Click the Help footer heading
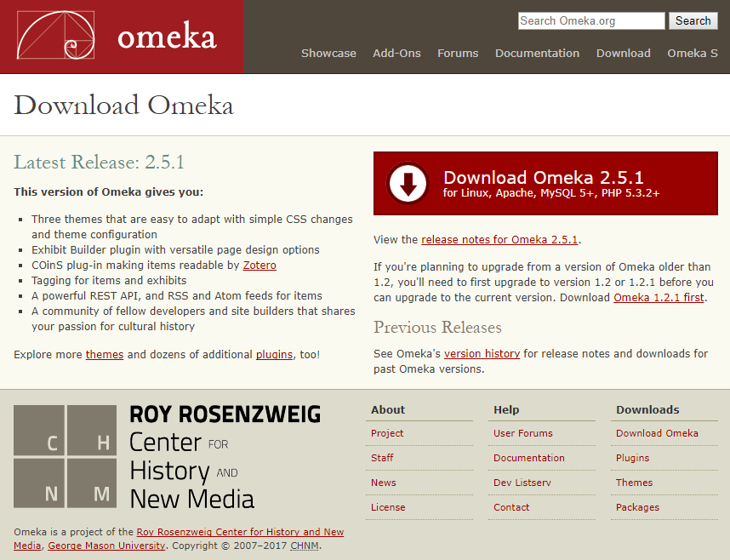The width and height of the screenshot is (730, 560). 506,410
